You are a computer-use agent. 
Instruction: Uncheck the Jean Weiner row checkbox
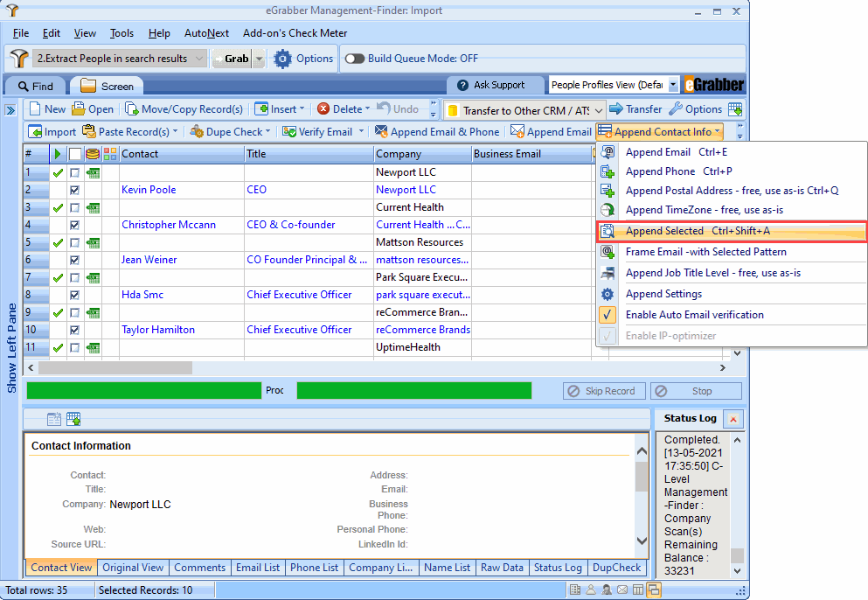[x=74, y=260]
